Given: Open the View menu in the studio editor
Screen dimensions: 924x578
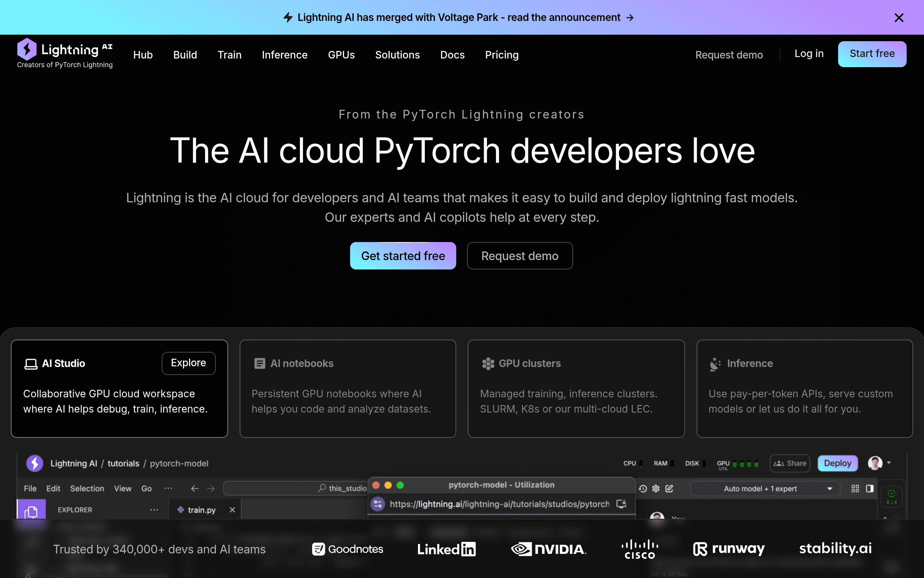Looking at the screenshot, I should point(123,488).
